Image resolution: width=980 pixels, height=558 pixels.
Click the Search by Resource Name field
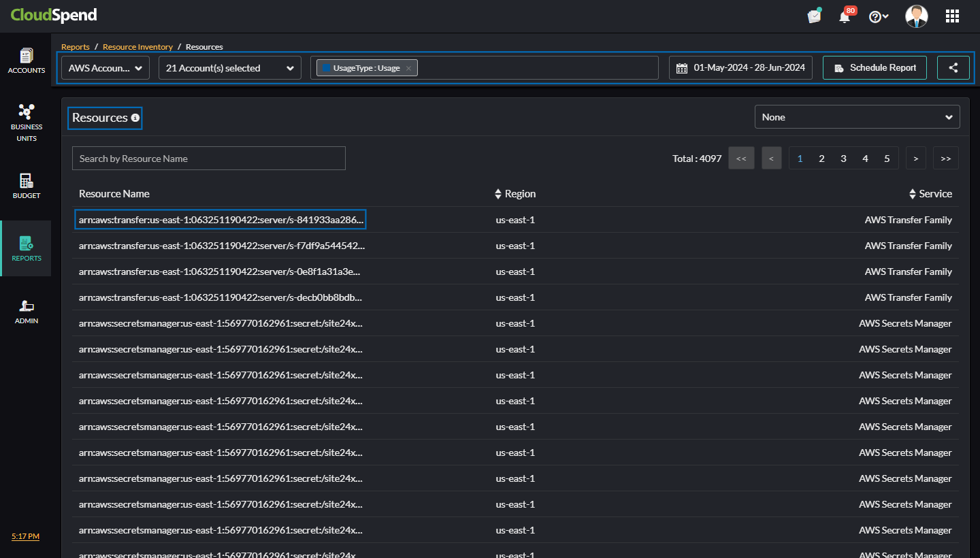click(208, 159)
